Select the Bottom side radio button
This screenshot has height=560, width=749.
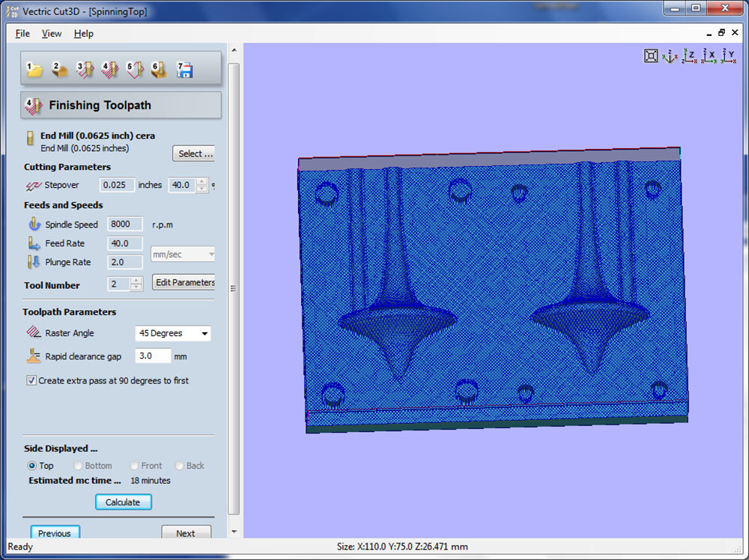pos(77,466)
